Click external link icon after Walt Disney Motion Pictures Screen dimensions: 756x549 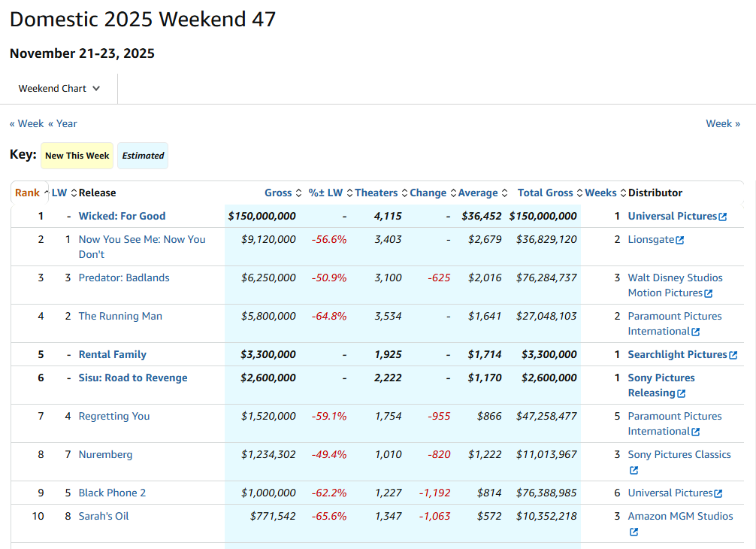[x=709, y=293]
